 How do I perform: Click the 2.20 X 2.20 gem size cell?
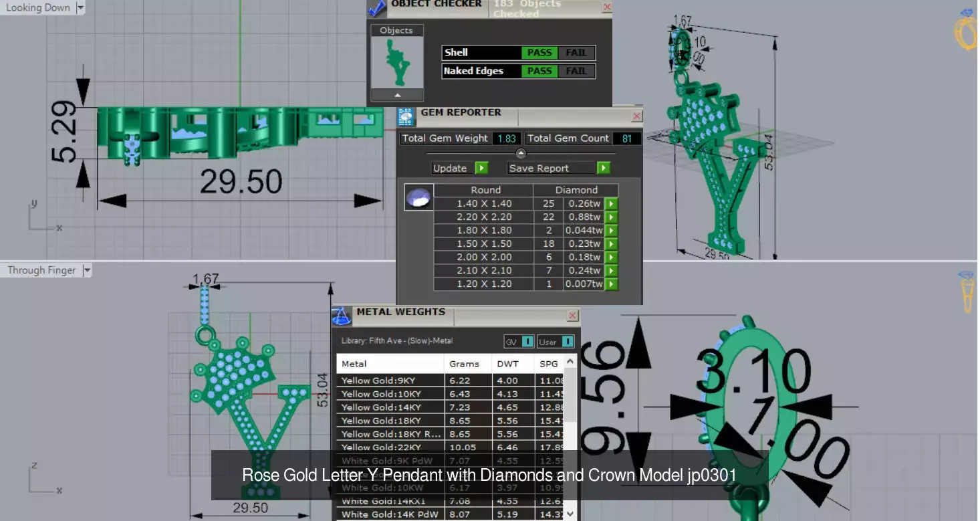point(484,217)
